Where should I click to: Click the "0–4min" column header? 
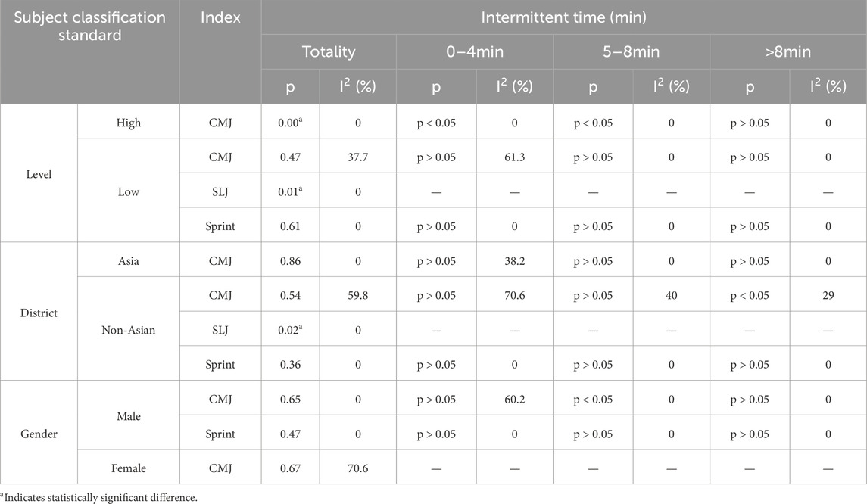coord(475,53)
